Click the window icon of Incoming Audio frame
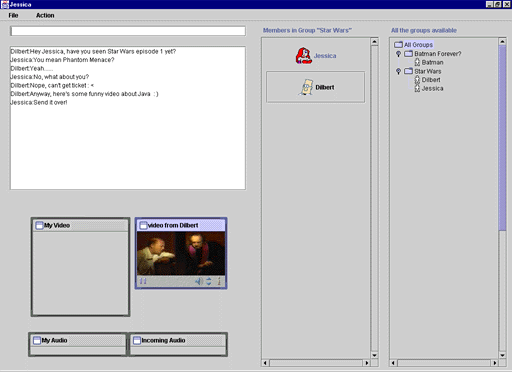512x372 pixels. [137, 340]
